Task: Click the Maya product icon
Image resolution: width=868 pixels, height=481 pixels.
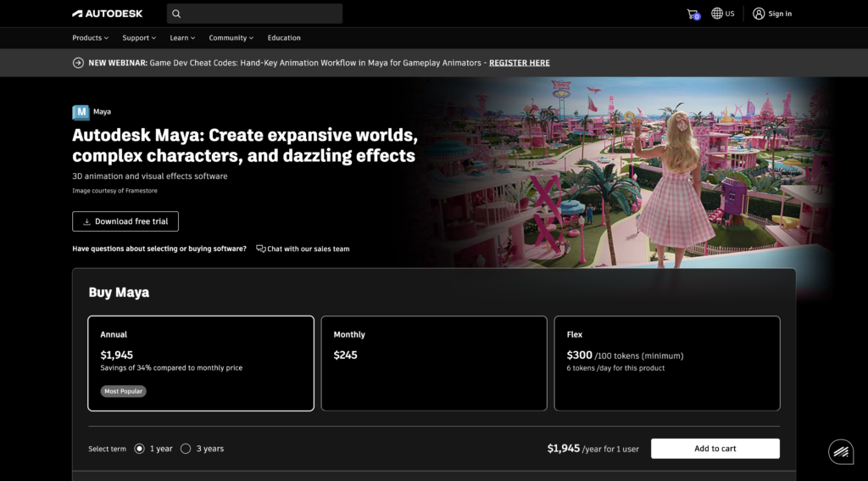Action: click(81, 112)
